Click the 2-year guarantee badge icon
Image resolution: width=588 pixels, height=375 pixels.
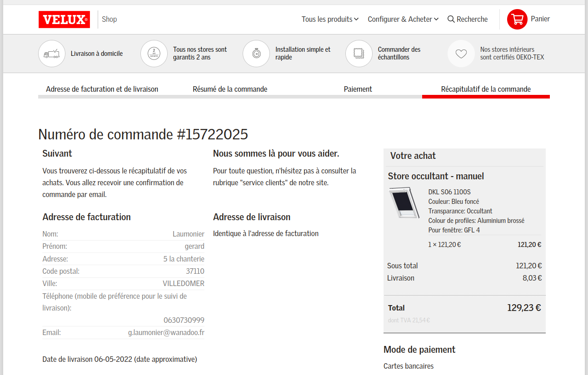click(154, 54)
